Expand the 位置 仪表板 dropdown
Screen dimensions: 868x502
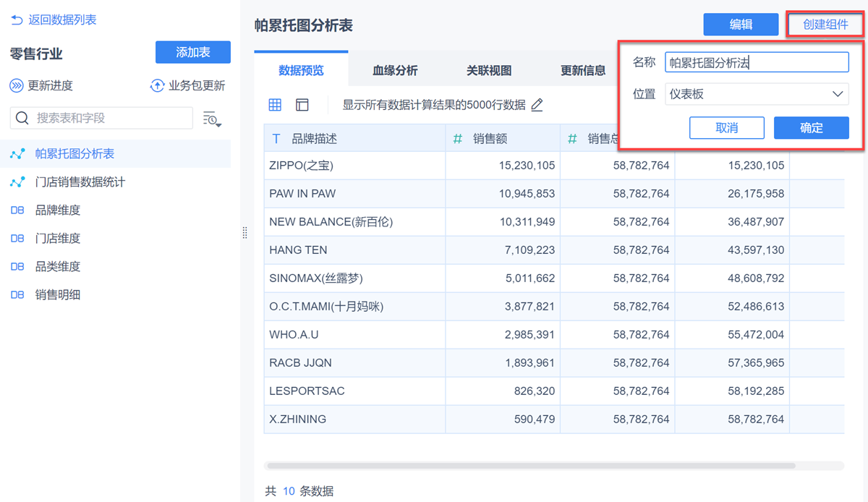[838, 94]
